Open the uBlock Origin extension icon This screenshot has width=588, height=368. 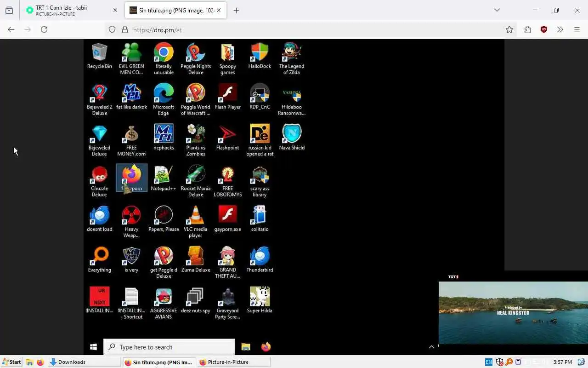(544, 29)
